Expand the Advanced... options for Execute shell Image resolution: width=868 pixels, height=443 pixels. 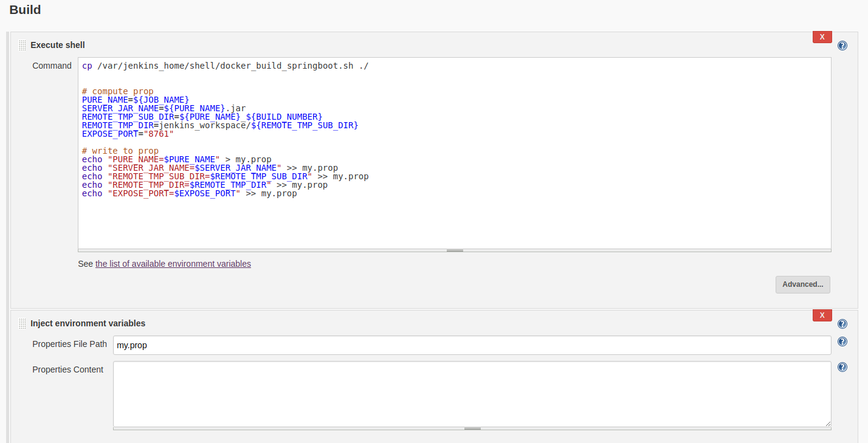click(x=802, y=284)
